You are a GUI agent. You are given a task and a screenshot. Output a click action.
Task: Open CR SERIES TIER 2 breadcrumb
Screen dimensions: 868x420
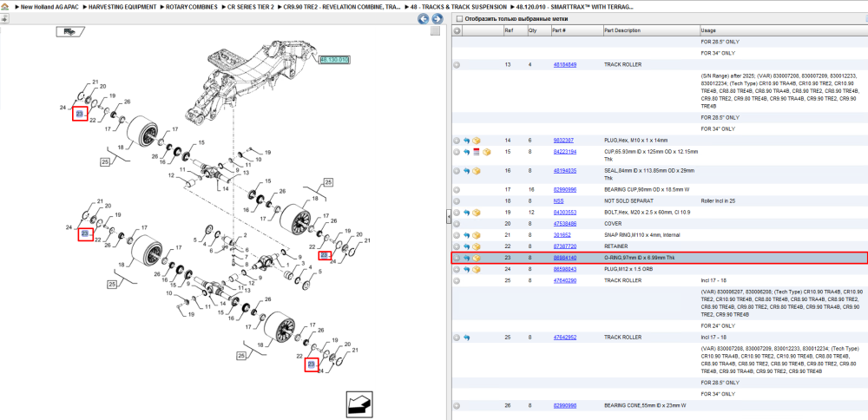pyautogui.click(x=251, y=7)
